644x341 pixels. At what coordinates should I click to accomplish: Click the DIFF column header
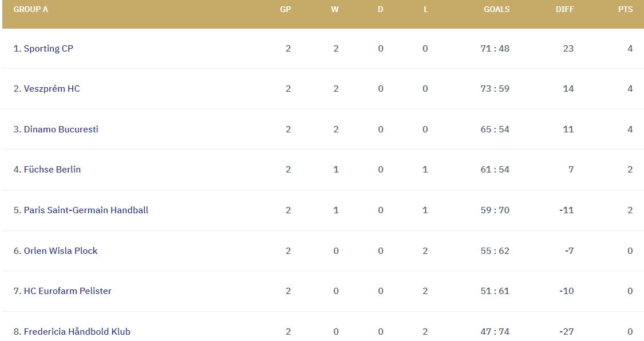pos(565,10)
